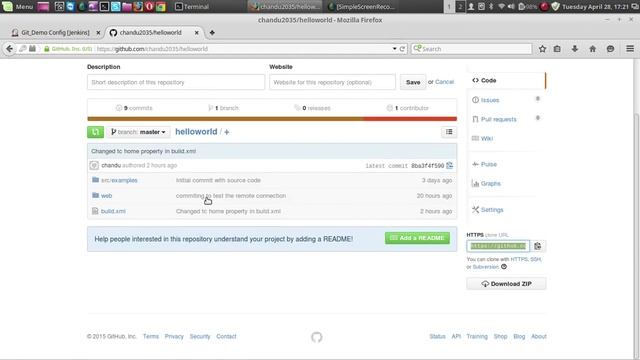Open the commit hash 8ba3f4f590 link
This screenshot has height=360, width=640.
[427, 166]
